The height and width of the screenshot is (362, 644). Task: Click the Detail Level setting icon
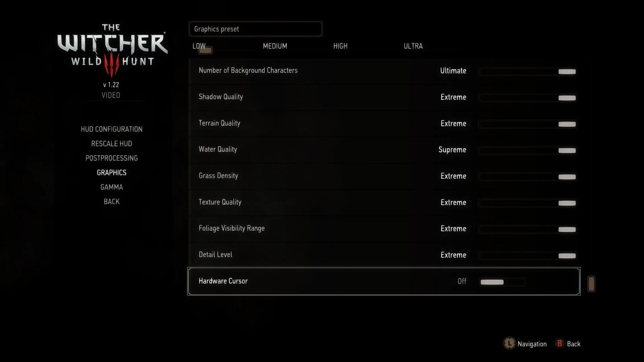[567, 255]
